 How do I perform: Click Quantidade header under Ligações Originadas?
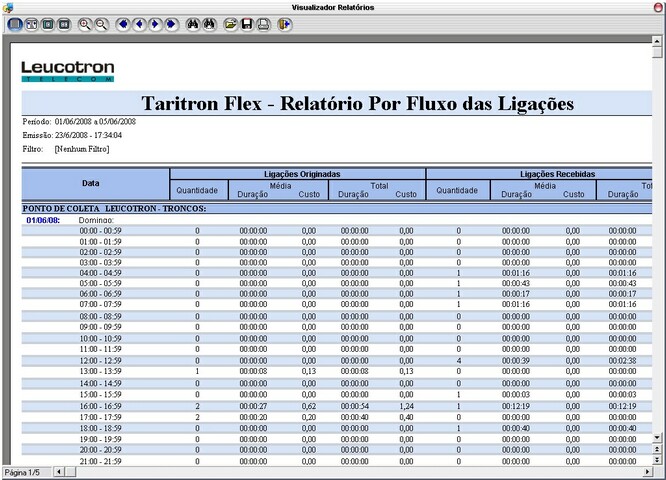point(197,190)
